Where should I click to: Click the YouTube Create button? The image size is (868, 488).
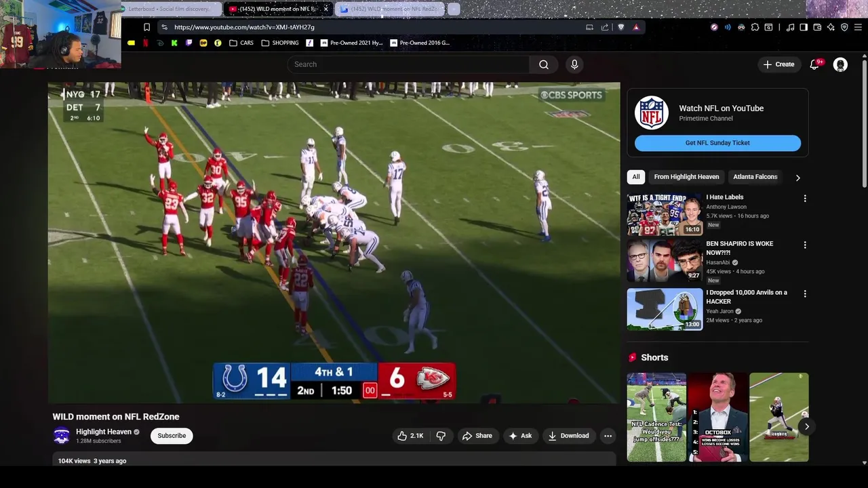point(778,64)
